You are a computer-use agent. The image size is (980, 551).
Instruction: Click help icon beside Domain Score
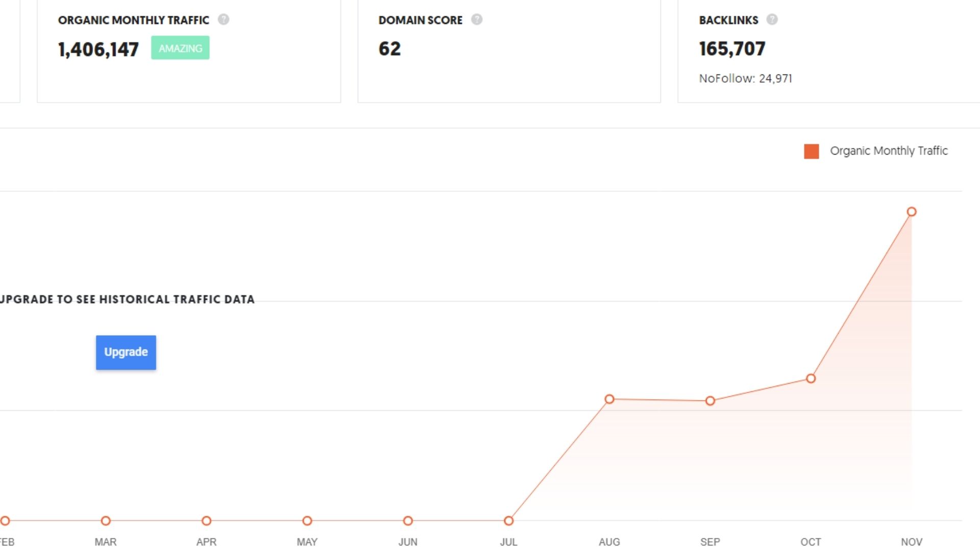[477, 19]
